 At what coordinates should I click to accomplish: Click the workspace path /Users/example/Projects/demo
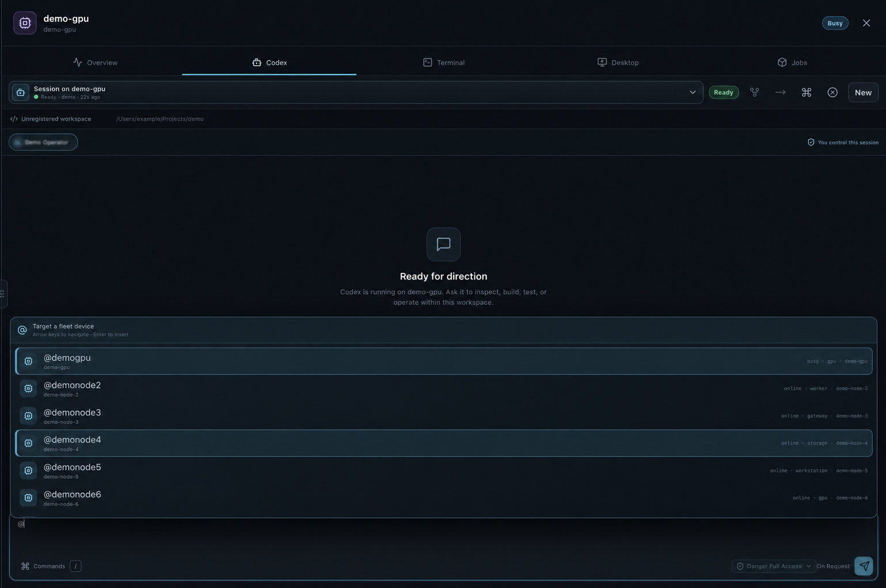coord(160,119)
